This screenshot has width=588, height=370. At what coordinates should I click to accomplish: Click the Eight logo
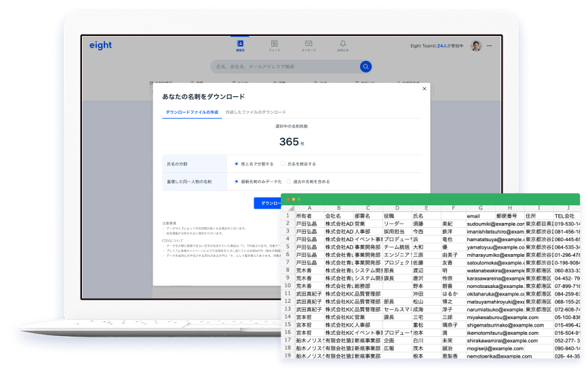click(x=100, y=45)
